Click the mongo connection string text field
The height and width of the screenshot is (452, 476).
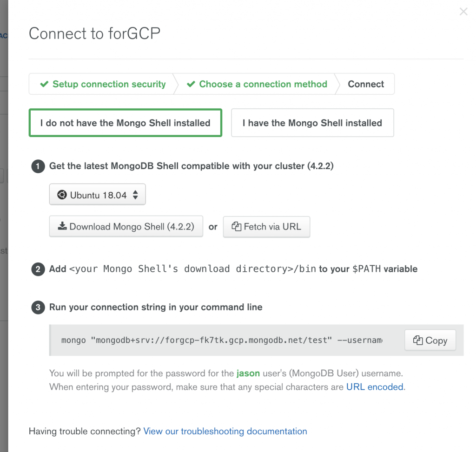click(x=222, y=341)
